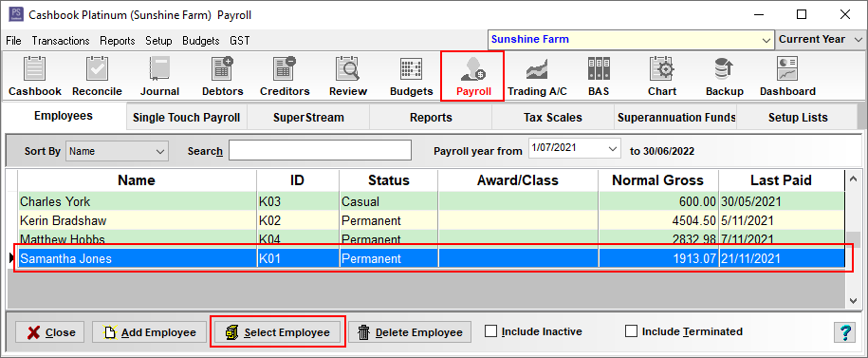Select the Charles York row
This screenshot has height=358, width=868.
coord(432,201)
